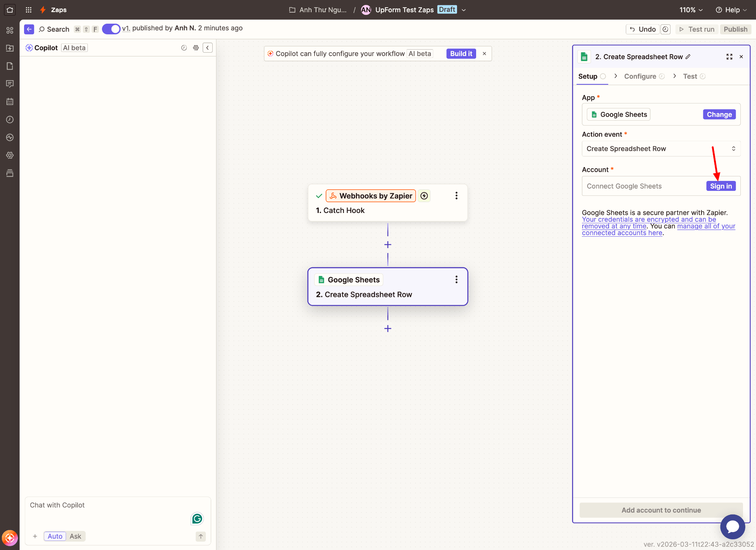Image resolution: width=756 pixels, height=550 pixels.
Task: Open Action event dropdown
Action: point(661,149)
